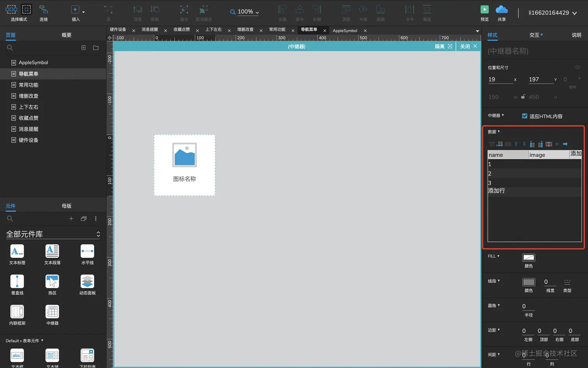Click the repeater name field
Screen dimensions: 588x368
(534, 51)
